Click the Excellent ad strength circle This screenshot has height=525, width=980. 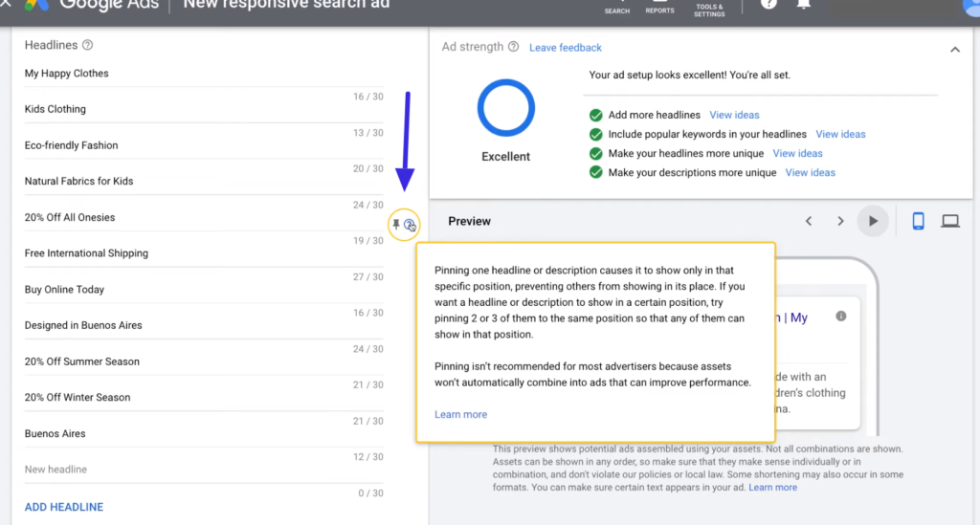[505, 108]
